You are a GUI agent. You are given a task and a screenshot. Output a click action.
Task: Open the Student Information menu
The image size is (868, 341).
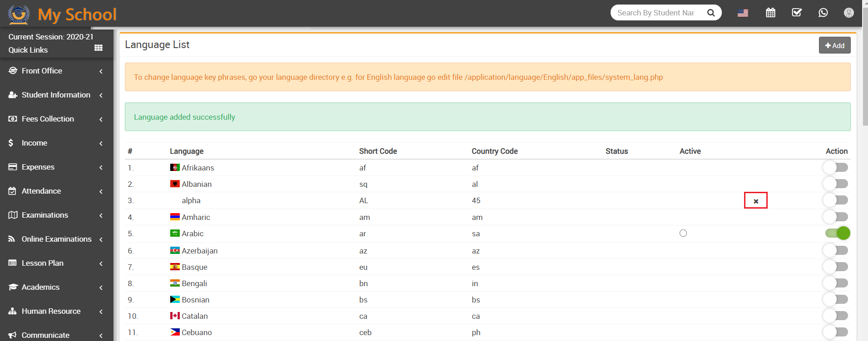(56, 95)
